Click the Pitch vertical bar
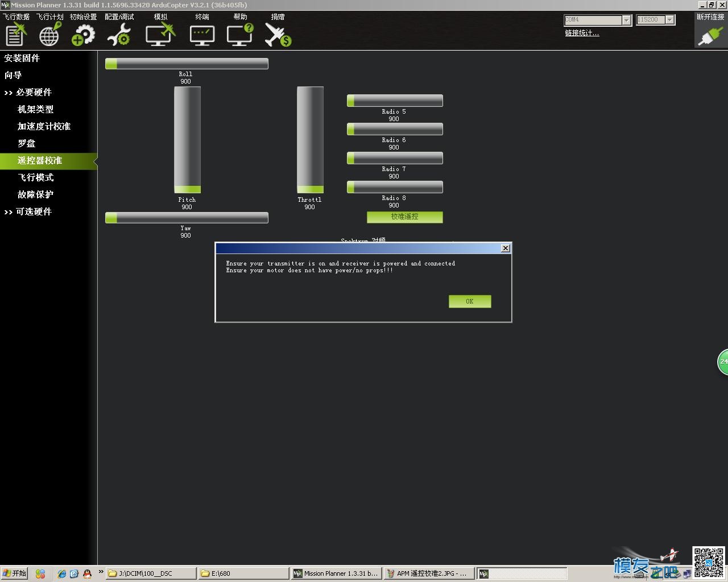The width and height of the screenshot is (728, 582). click(187, 140)
